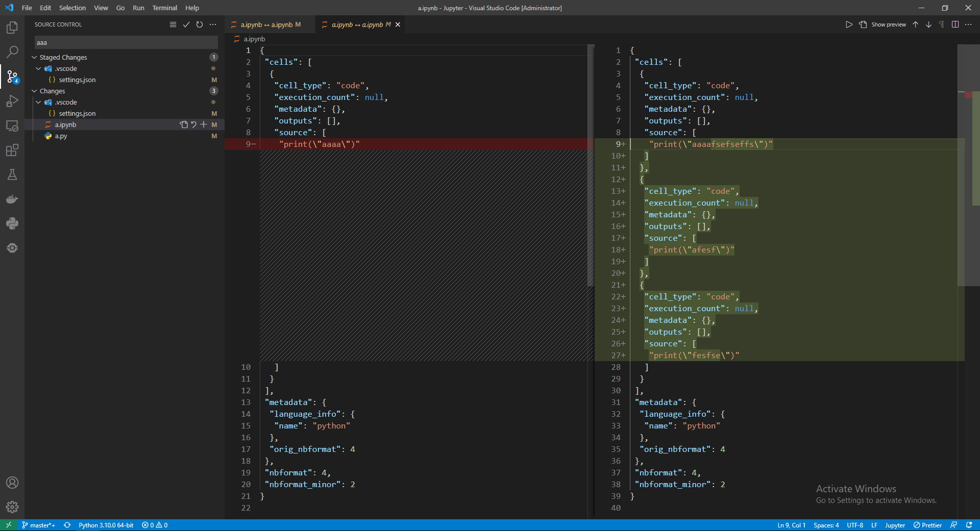Go to previous change arrow
The height and width of the screenshot is (531, 980).
click(x=916, y=24)
